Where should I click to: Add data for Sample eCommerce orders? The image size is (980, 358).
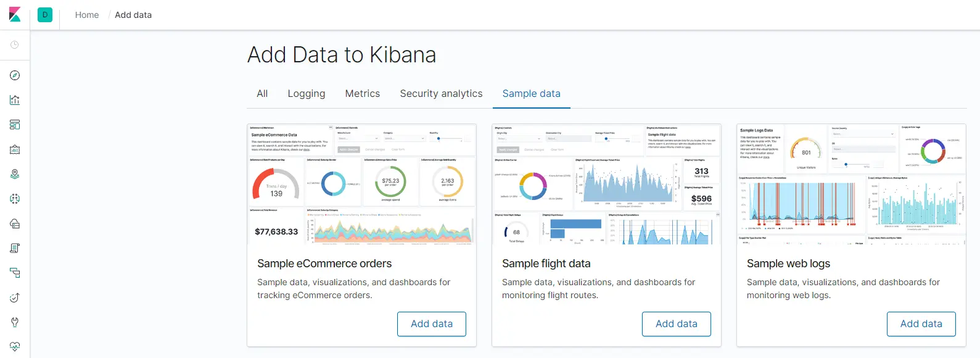[432, 324]
